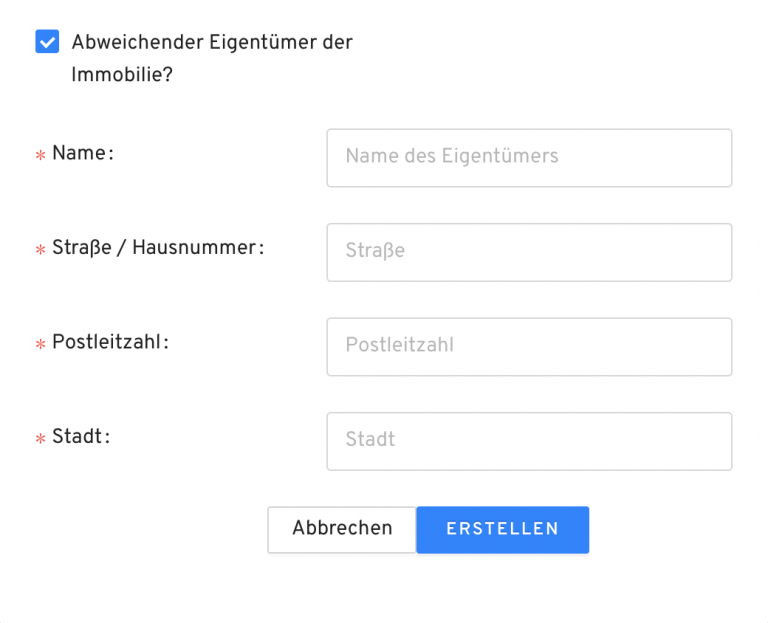Screen dimensions: 768x623
Task: Click the word 'Immobilie?' in the checkbox label
Action: tap(122, 75)
